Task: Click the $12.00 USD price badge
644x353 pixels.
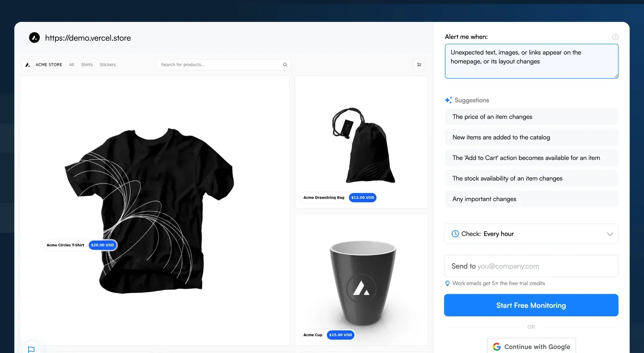Action: (x=363, y=197)
